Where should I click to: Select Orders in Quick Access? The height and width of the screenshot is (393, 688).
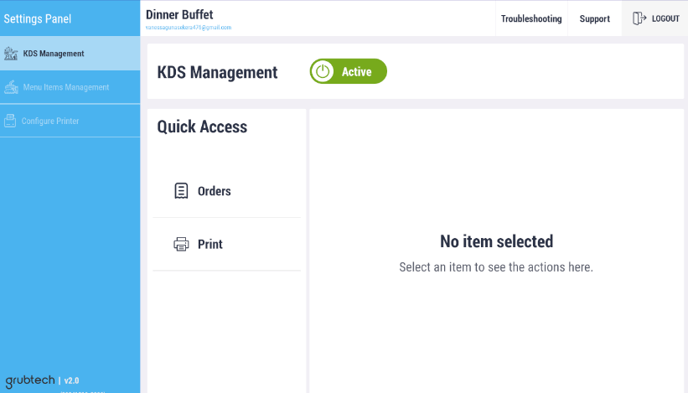click(x=227, y=191)
